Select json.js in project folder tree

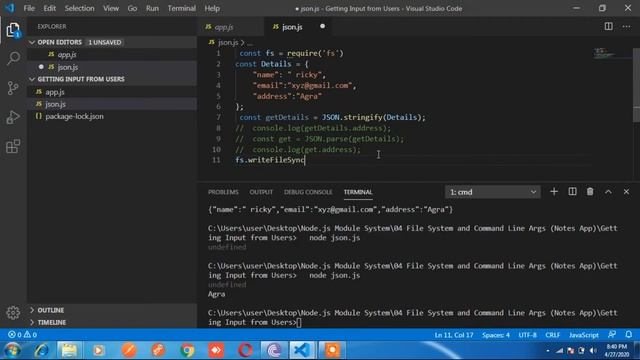point(112,104)
